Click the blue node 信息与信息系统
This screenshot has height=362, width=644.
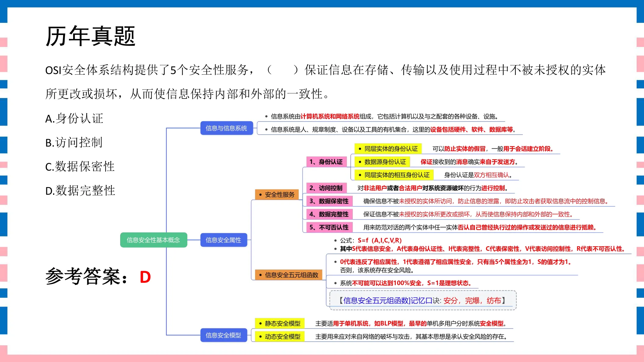[x=226, y=128]
